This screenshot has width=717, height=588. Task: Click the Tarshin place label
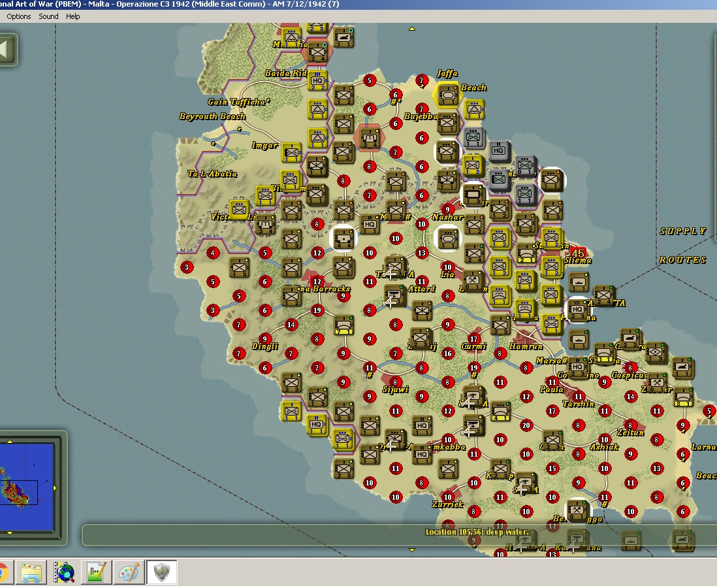(x=578, y=404)
